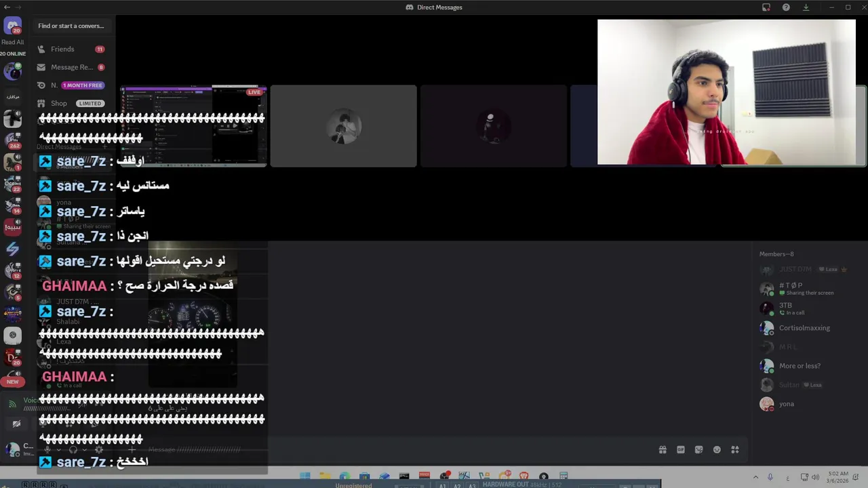Open the headphones output options arrow
The height and width of the screenshot is (488, 868).
[85, 449]
